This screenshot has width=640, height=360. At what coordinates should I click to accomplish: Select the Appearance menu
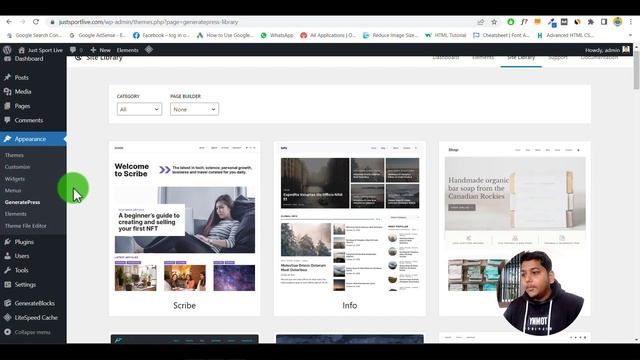(33, 139)
